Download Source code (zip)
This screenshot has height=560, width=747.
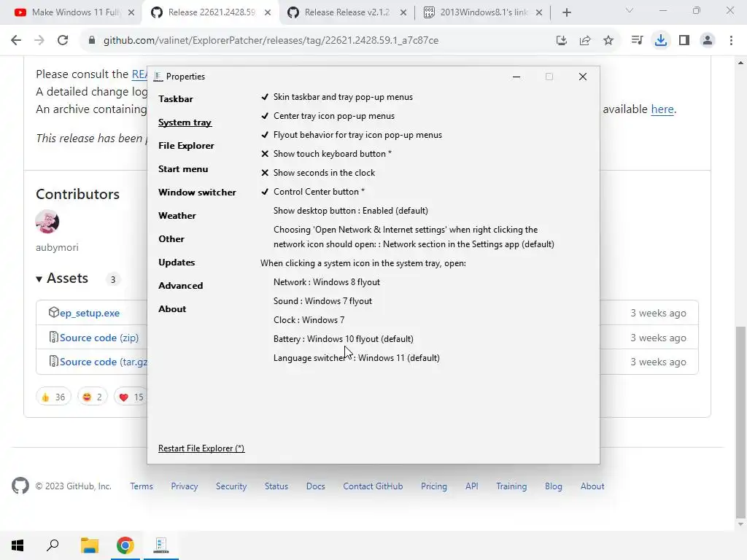pos(99,338)
